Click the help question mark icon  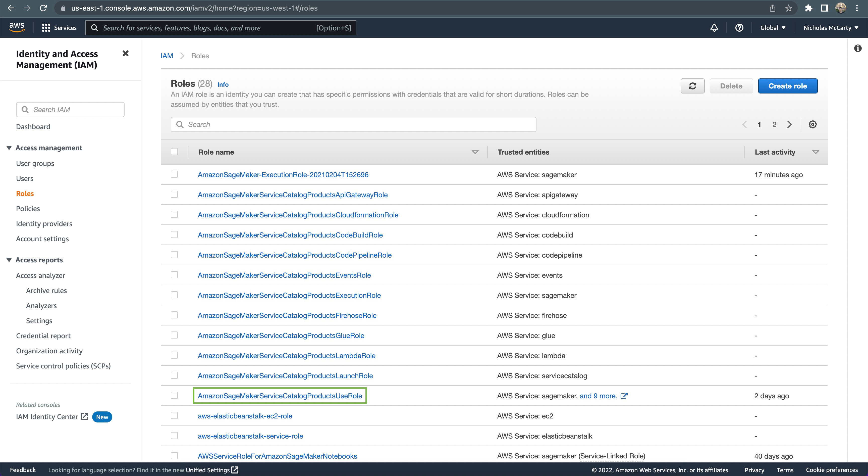(739, 28)
